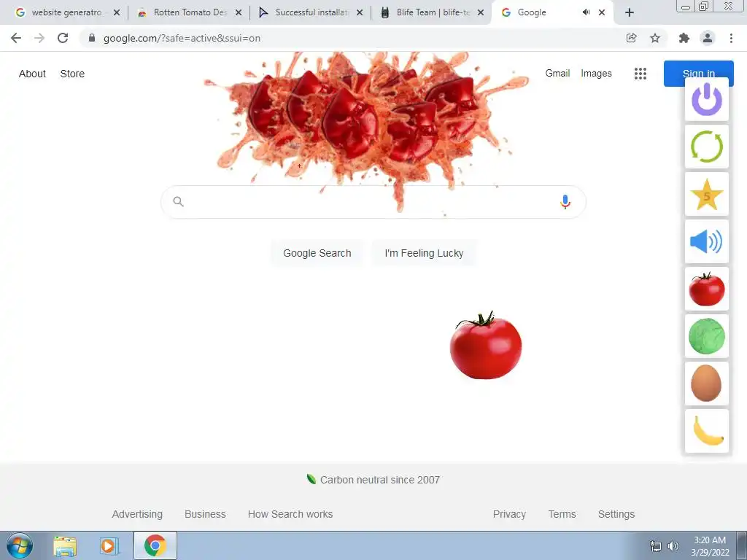Open How Search works link
Screen dimensions: 747x560
click(x=290, y=514)
